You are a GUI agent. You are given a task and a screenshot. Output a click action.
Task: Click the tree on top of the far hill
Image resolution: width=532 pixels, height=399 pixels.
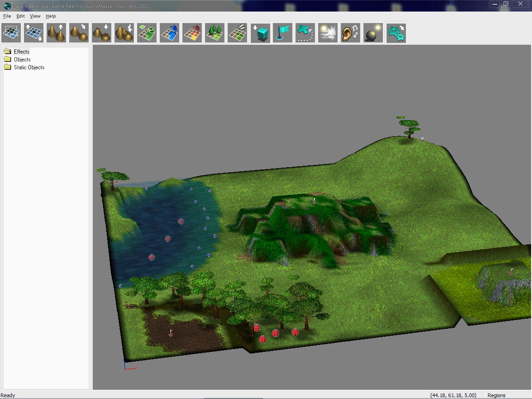point(409,127)
